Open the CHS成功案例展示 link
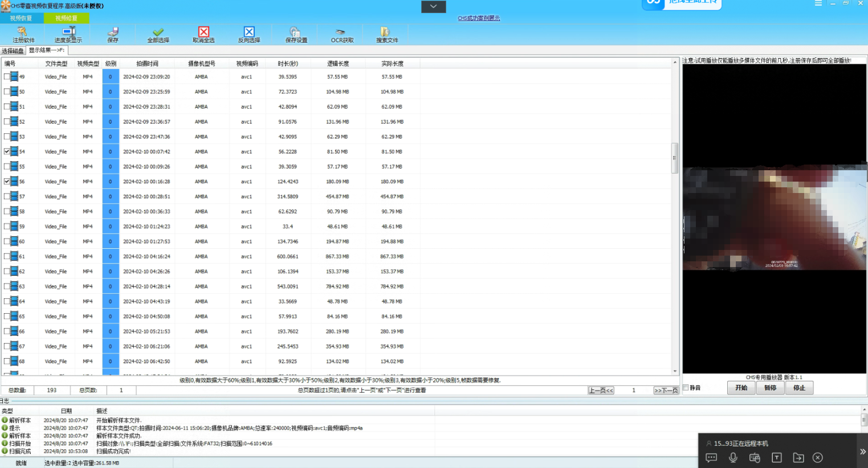The image size is (868, 468). point(479,18)
